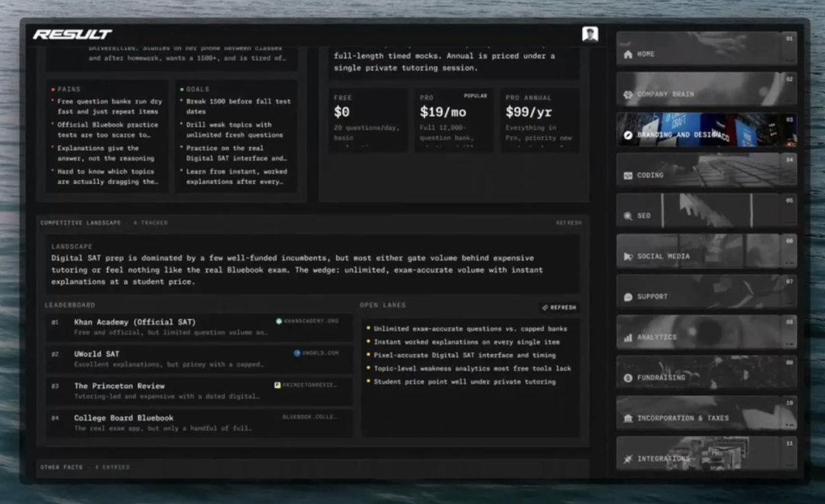Navigate to Coding section
Viewport: 825px width, 504px height.
pos(707,170)
